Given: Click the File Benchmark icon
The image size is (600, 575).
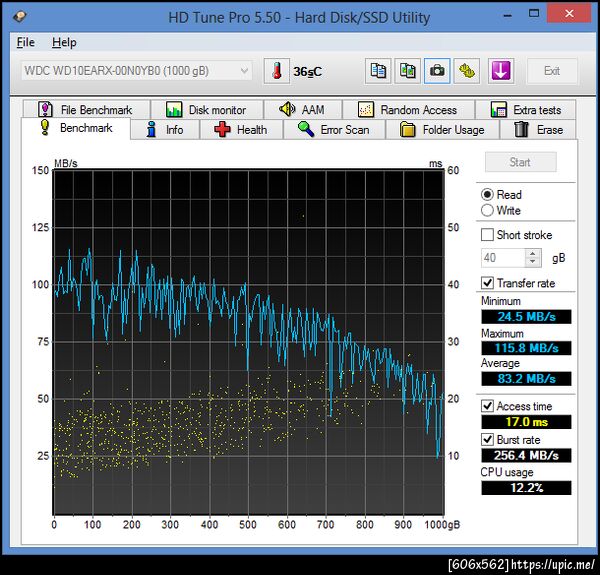Looking at the screenshot, I should 45,109.
